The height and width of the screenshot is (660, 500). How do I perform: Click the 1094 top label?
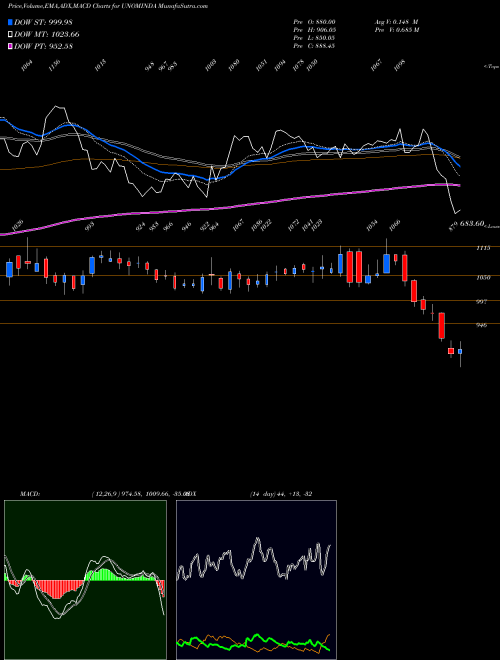click(280, 66)
